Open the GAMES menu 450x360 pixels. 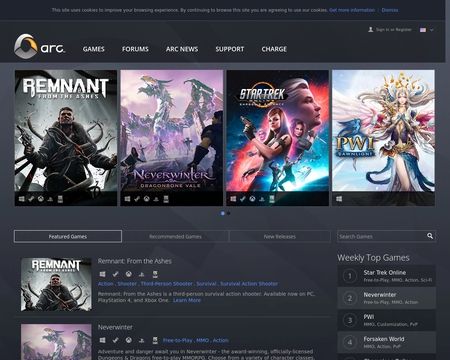point(94,49)
